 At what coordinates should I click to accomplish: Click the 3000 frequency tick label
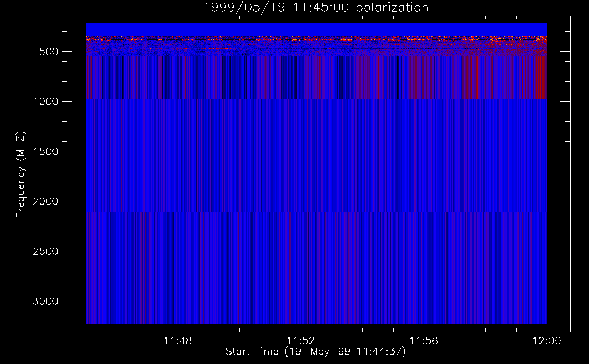(x=46, y=301)
